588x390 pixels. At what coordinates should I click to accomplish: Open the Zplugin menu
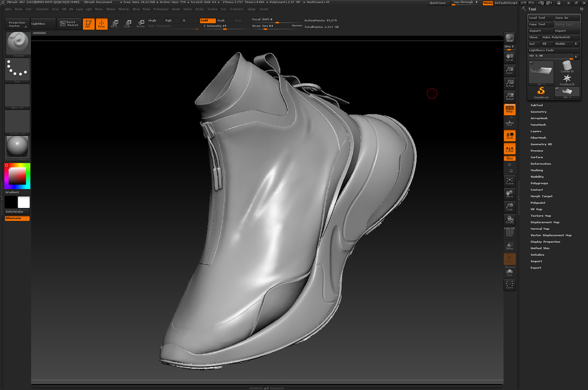(251, 8)
